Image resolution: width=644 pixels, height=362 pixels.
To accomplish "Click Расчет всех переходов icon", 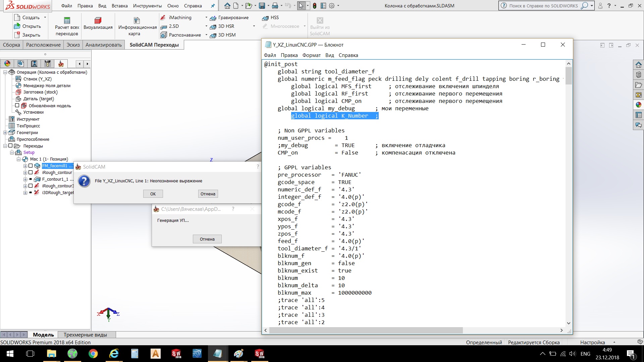I will pos(67,20).
